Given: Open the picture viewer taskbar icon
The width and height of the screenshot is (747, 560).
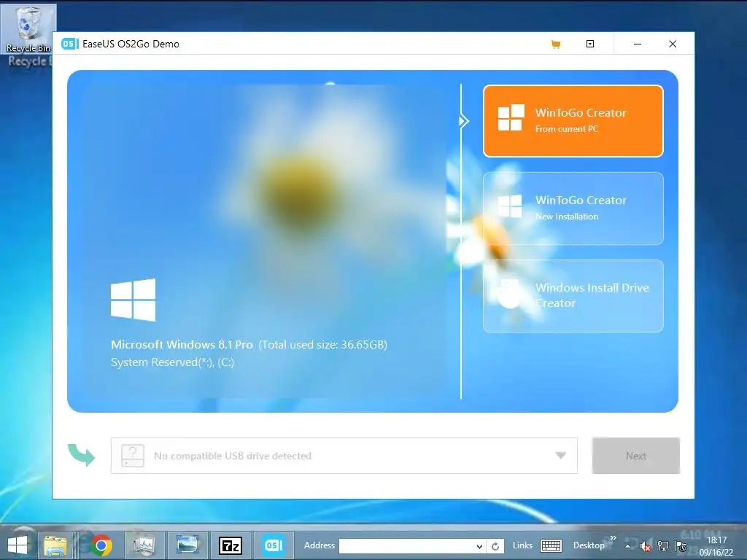Looking at the screenshot, I should click(187, 545).
